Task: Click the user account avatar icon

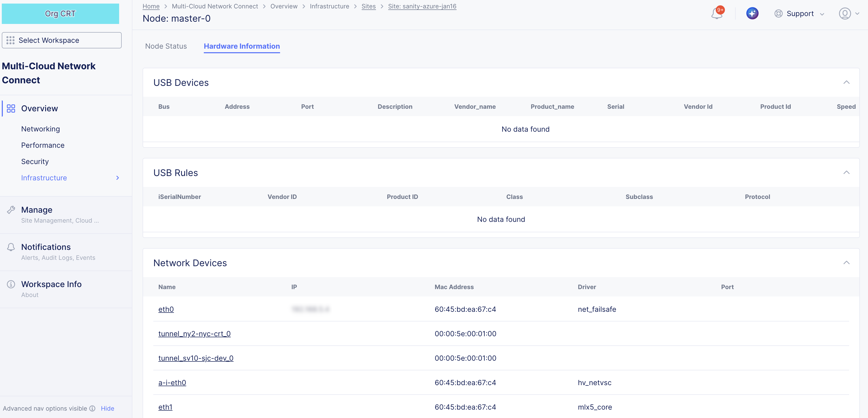Action: click(x=845, y=14)
